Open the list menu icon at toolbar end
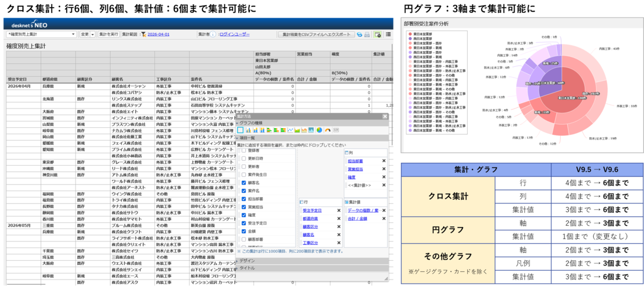Screen dimensions: 644x286 click(x=388, y=35)
